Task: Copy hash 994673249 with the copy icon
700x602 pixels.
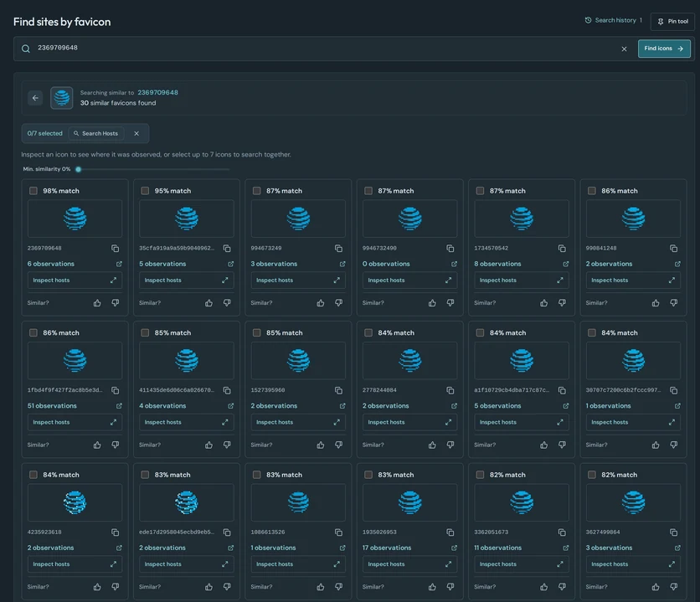Action: coord(338,248)
